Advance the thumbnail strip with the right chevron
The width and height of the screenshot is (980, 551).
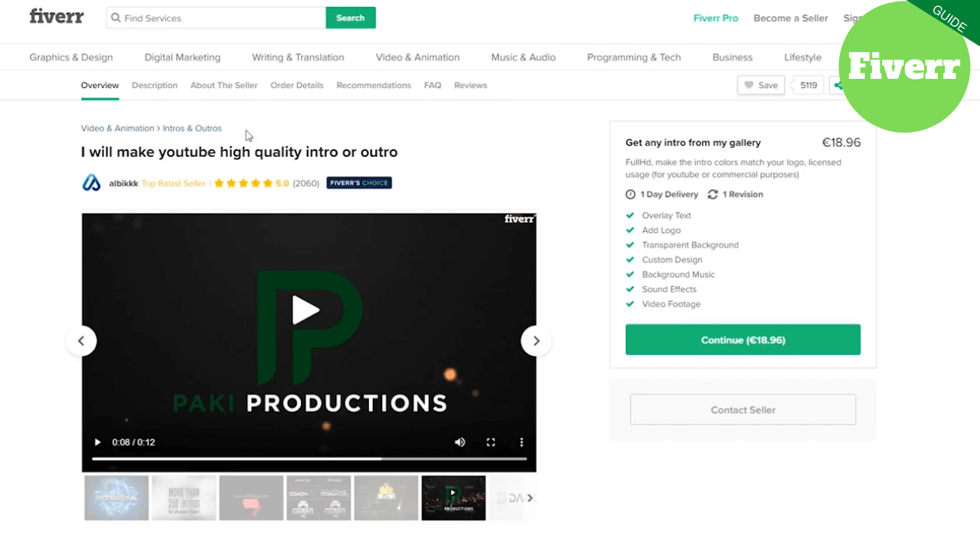530,498
